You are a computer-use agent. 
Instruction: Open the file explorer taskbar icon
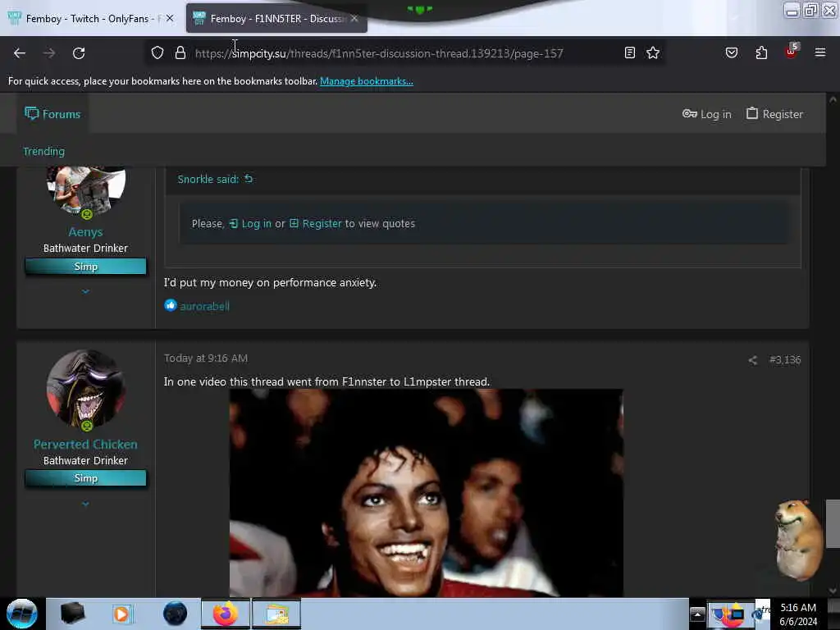click(x=276, y=614)
